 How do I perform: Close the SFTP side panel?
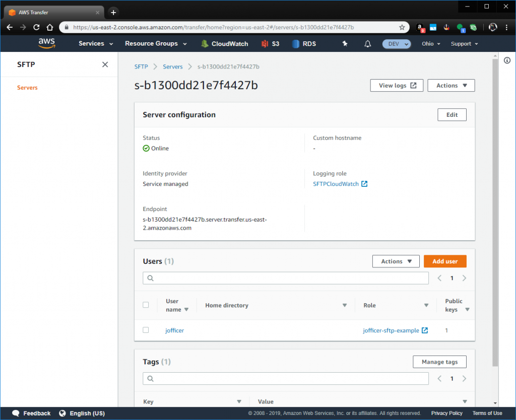[x=105, y=64]
